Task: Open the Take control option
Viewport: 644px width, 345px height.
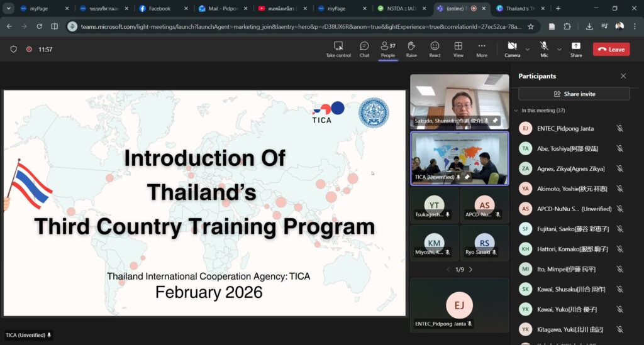Action: (338, 49)
